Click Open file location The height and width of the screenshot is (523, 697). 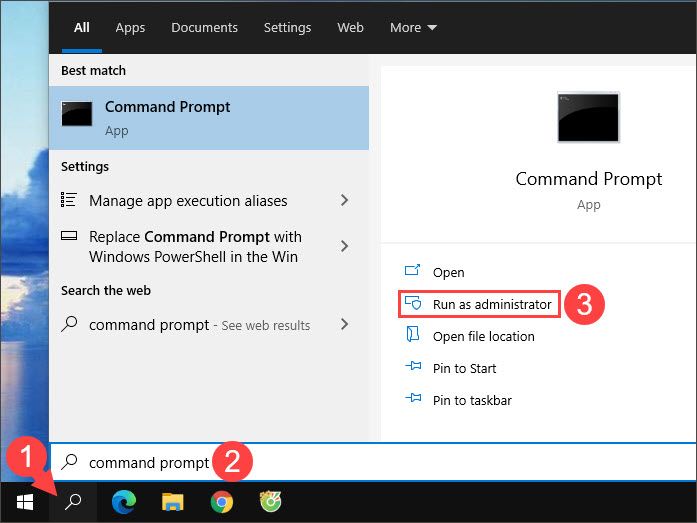tap(484, 336)
